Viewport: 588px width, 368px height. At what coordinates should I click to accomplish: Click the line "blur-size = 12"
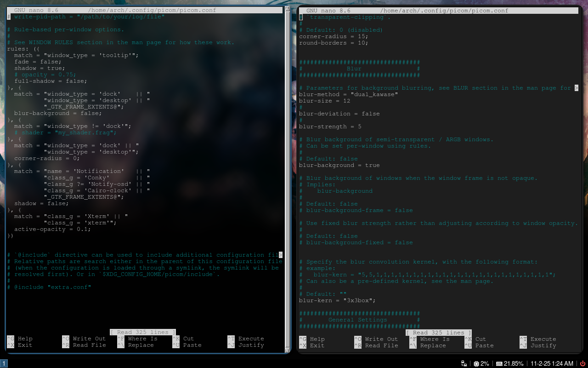[x=325, y=101]
